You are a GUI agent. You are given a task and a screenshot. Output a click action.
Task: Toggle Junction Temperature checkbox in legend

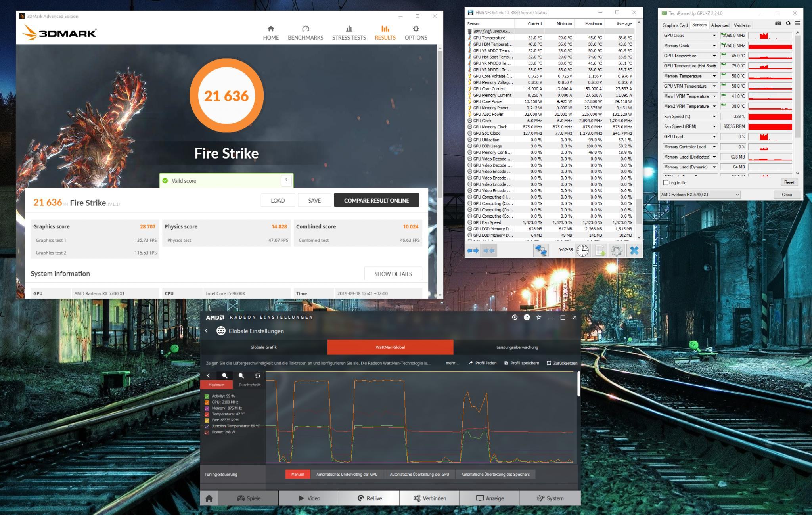click(207, 426)
